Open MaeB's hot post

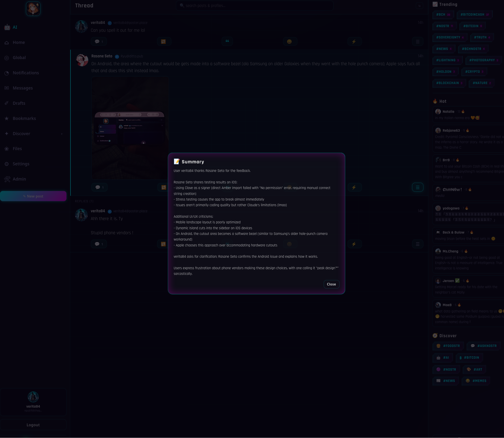coord(468,313)
